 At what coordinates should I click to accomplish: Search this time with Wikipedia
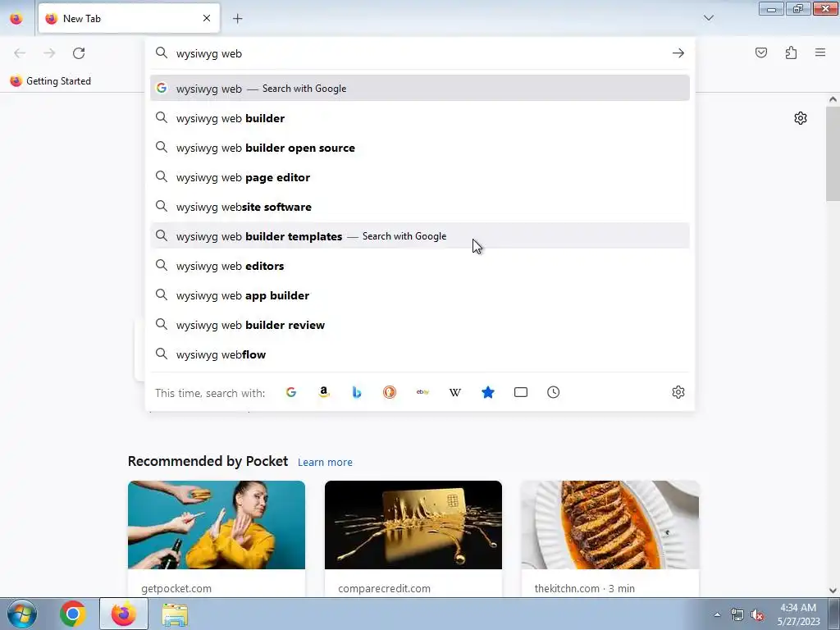[x=455, y=392]
